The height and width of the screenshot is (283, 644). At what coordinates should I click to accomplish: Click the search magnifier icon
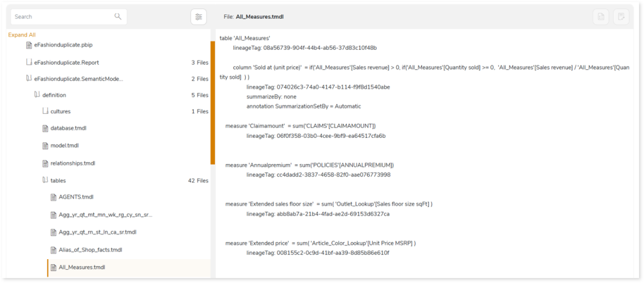coord(118,17)
